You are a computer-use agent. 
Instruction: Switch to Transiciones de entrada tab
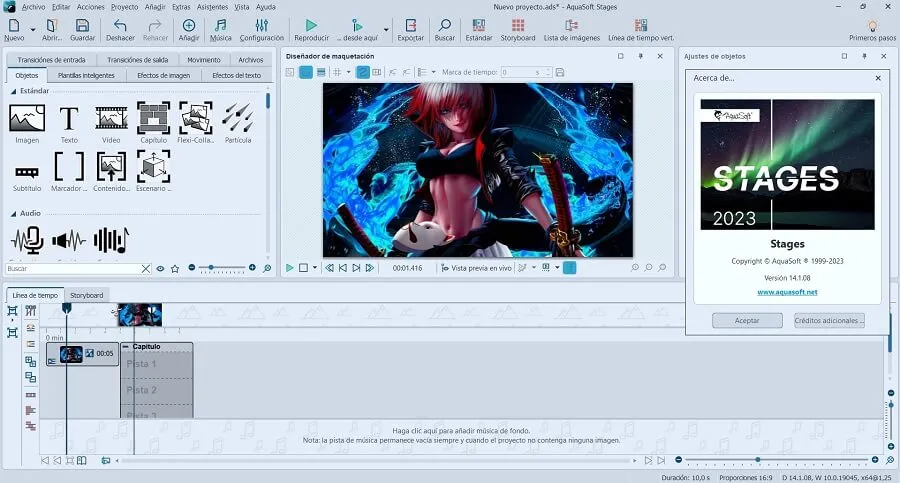[51, 60]
